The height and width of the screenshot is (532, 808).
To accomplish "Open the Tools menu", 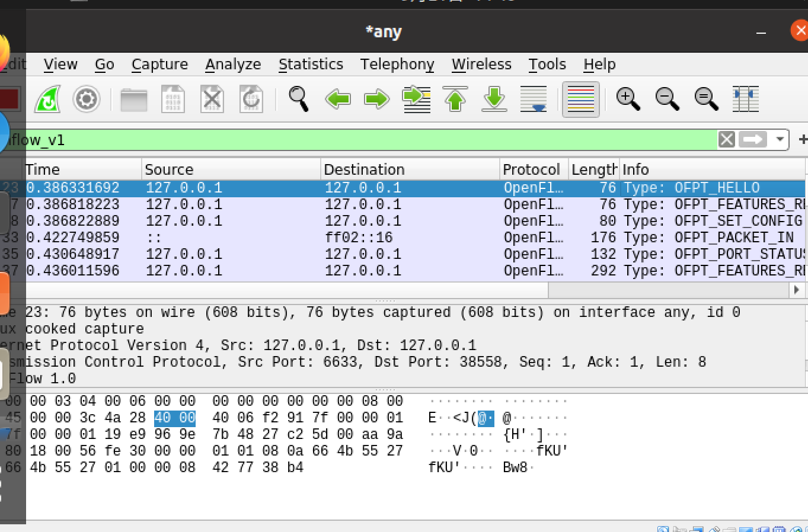I will [547, 64].
